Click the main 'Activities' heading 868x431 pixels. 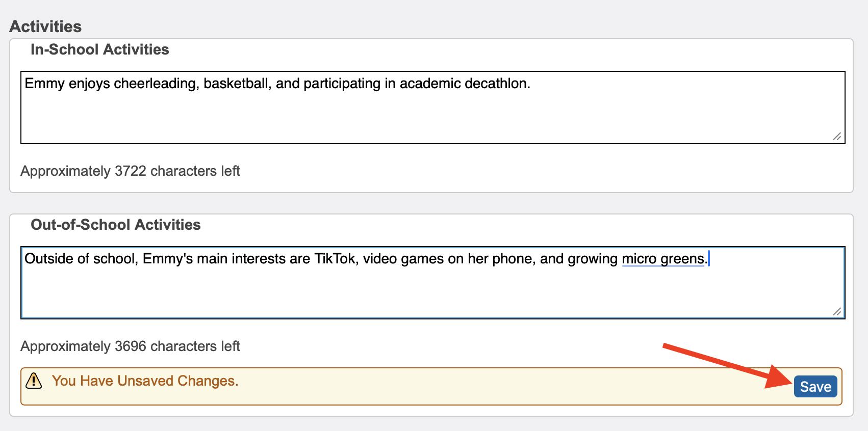[45, 26]
